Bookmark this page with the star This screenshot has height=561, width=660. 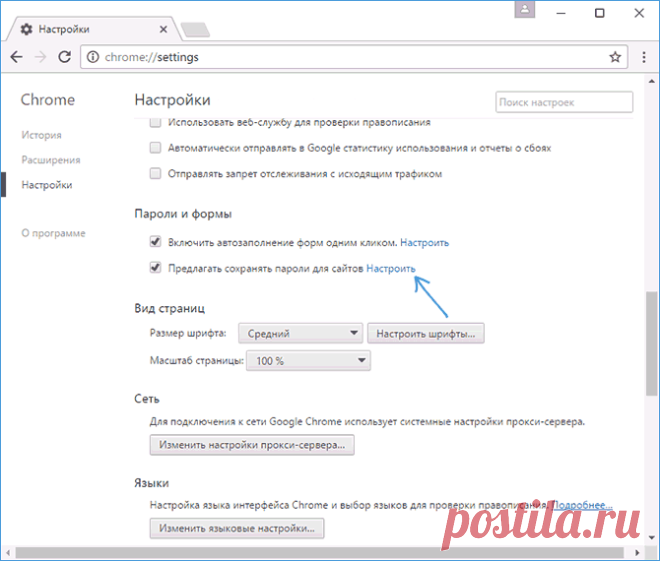point(615,57)
